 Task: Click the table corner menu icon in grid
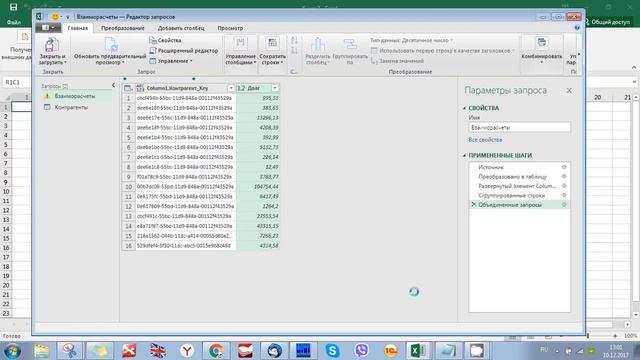tap(128, 88)
